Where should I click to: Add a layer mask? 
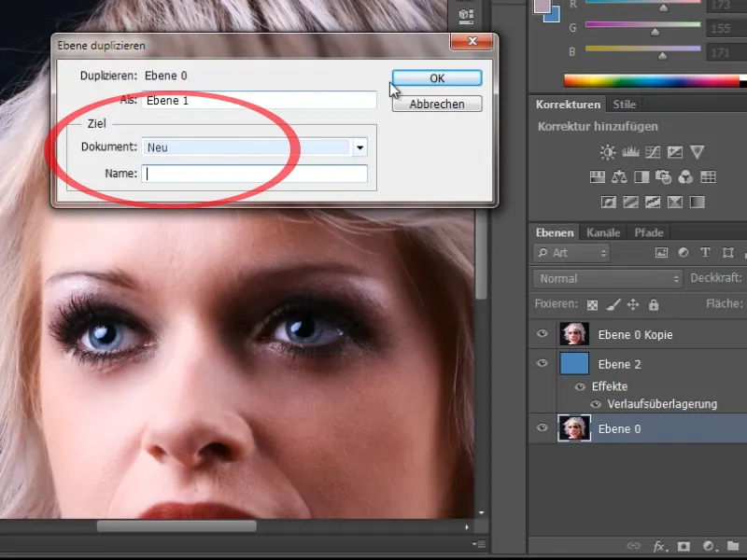(x=684, y=546)
